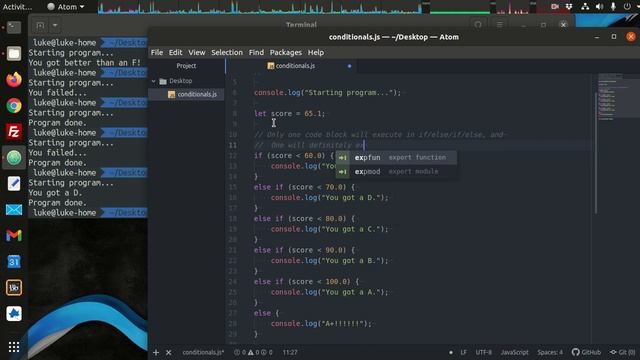Choose the expmod autocomplete suggestion
This screenshot has width=640, height=360.
[396, 172]
